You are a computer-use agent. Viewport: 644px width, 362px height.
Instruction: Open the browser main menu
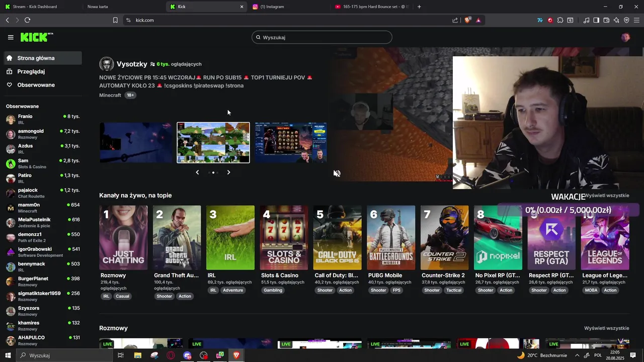point(637,20)
